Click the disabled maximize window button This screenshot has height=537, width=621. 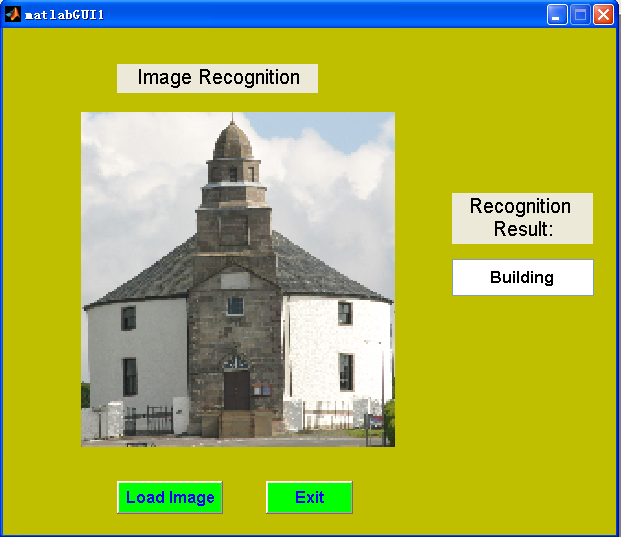[x=580, y=15]
